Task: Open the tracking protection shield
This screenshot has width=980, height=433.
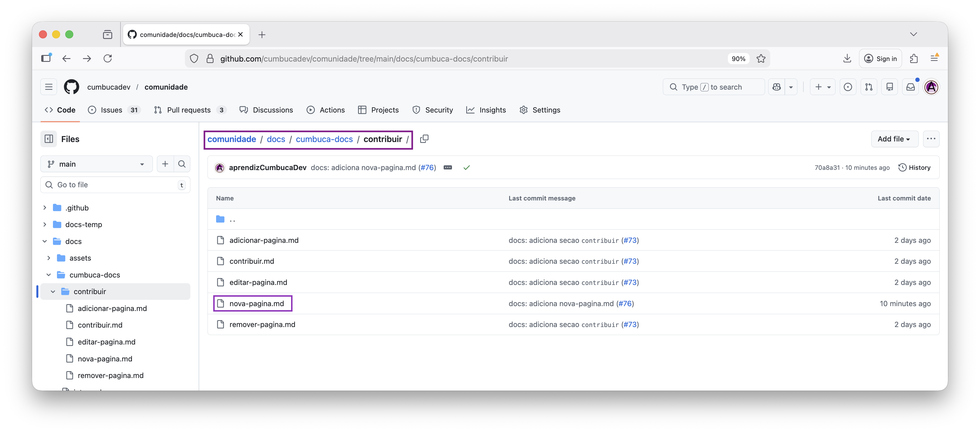Action: coord(194,59)
